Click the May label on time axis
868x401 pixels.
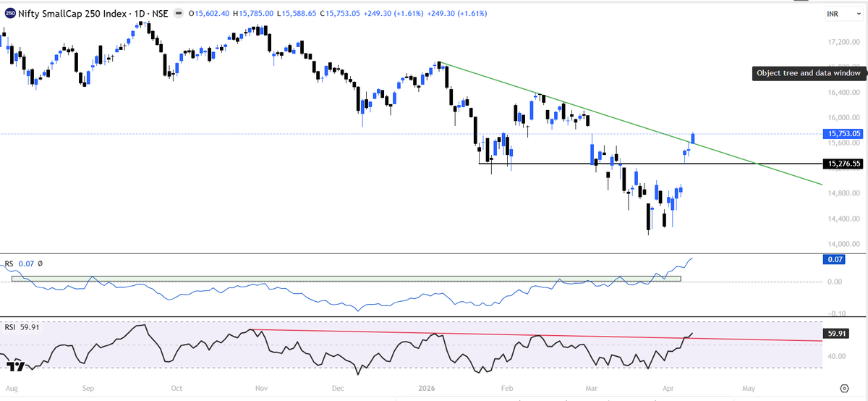[749, 389]
